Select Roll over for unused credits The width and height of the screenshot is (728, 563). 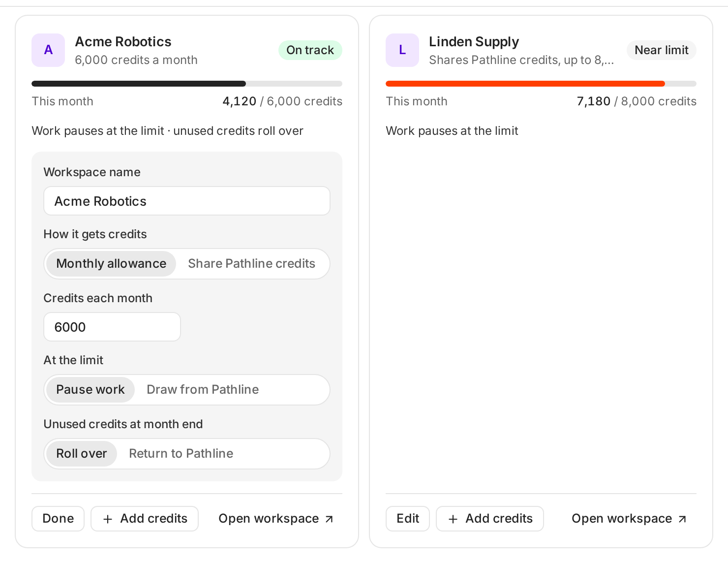(82, 454)
